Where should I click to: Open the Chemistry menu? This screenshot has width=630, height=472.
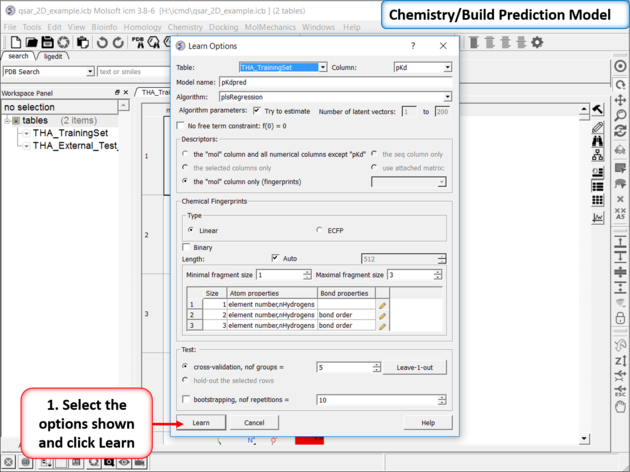185,27
